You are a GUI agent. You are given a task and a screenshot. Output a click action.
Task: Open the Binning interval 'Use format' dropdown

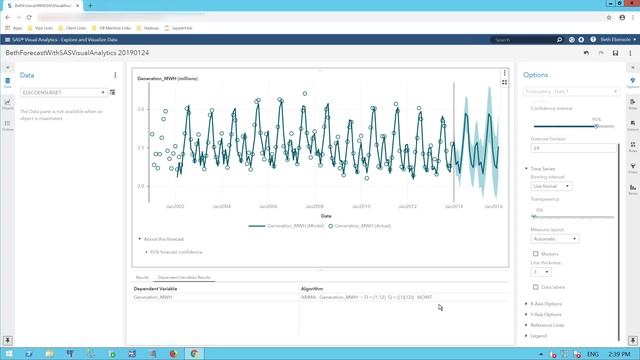pos(551,186)
